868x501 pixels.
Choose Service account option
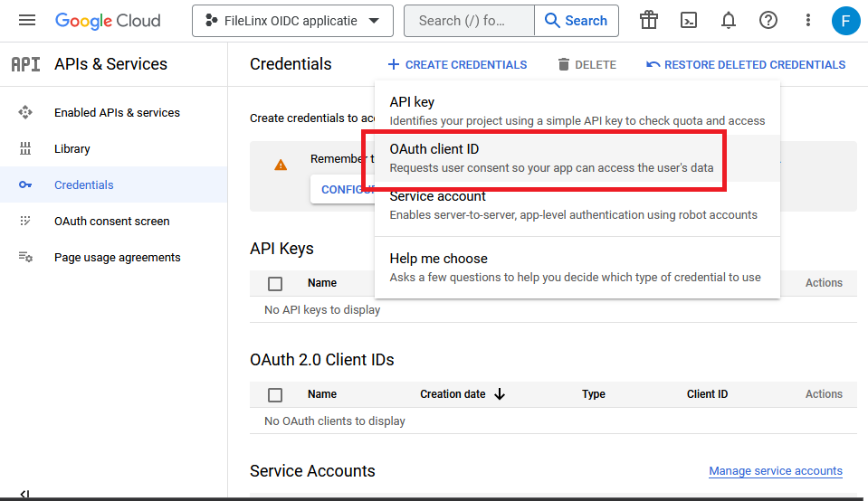[x=577, y=205]
